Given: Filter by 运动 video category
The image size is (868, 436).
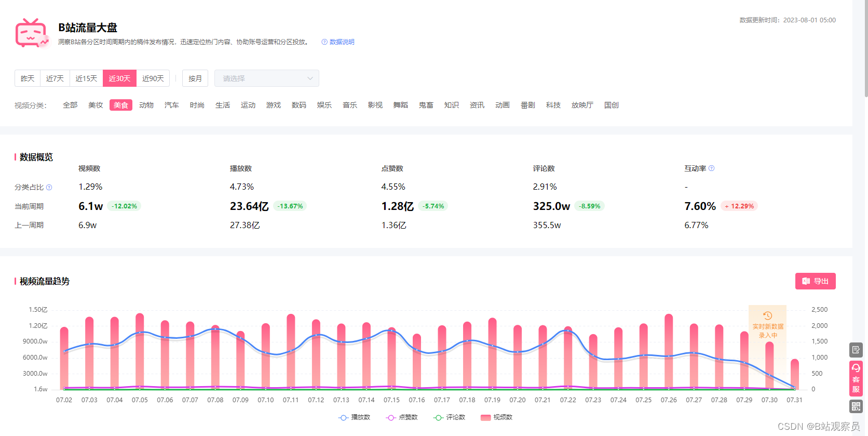Looking at the screenshot, I should point(248,105).
